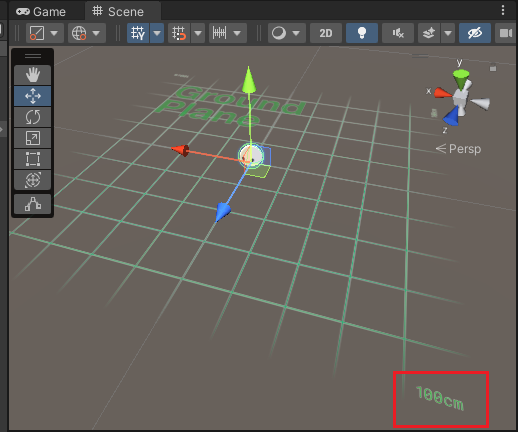Toggle grid snapping
518x432 pixels.
179,33
